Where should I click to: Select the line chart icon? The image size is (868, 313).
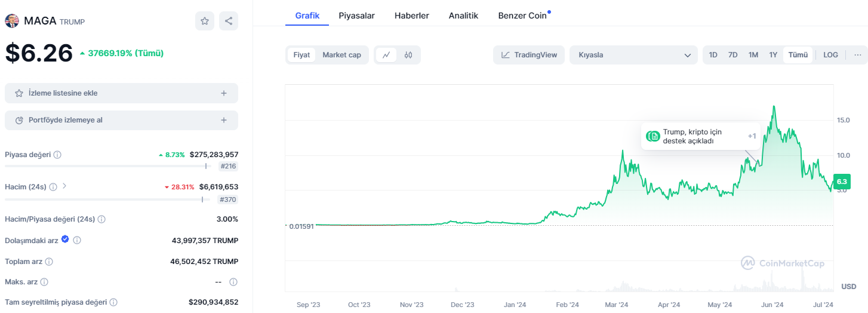coord(386,55)
